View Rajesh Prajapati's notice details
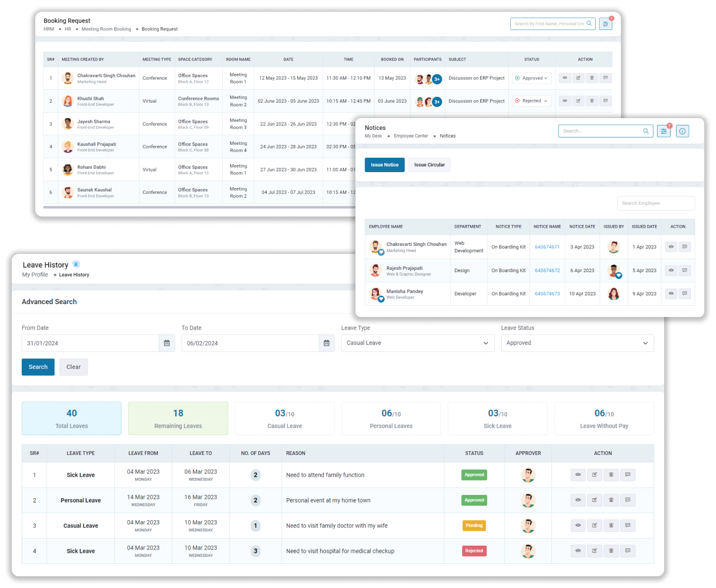The height and width of the screenshot is (588, 716). [x=671, y=270]
